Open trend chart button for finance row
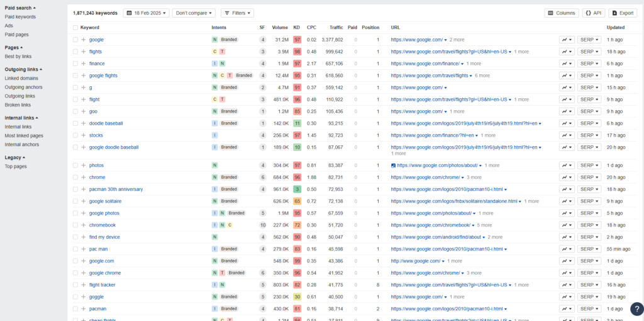This screenshot has height=321, width=644. [x=567, y=64]
